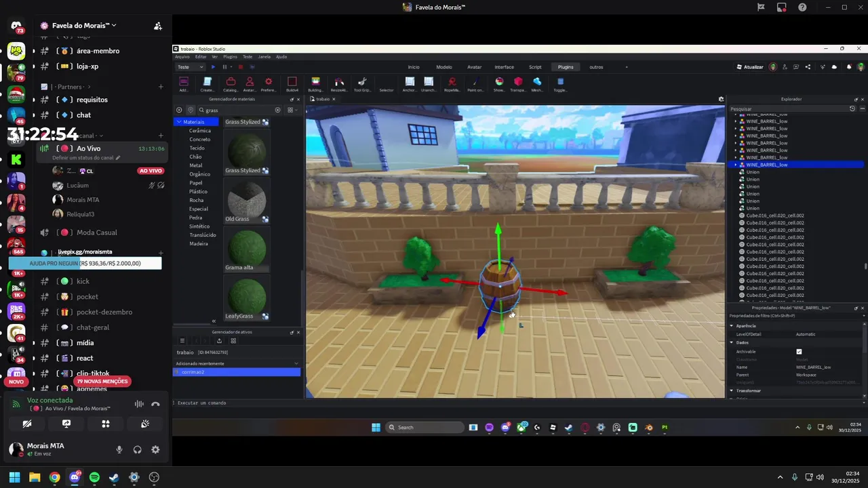The image size is (868, 488).
Task: Stop the Studio test with red square
Action: pos(240,67)
